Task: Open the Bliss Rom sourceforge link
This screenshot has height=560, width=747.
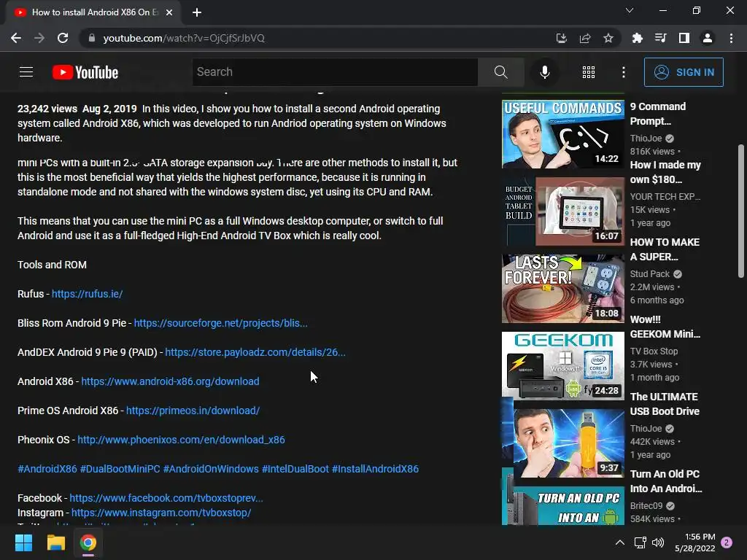Action: (220, 323)
